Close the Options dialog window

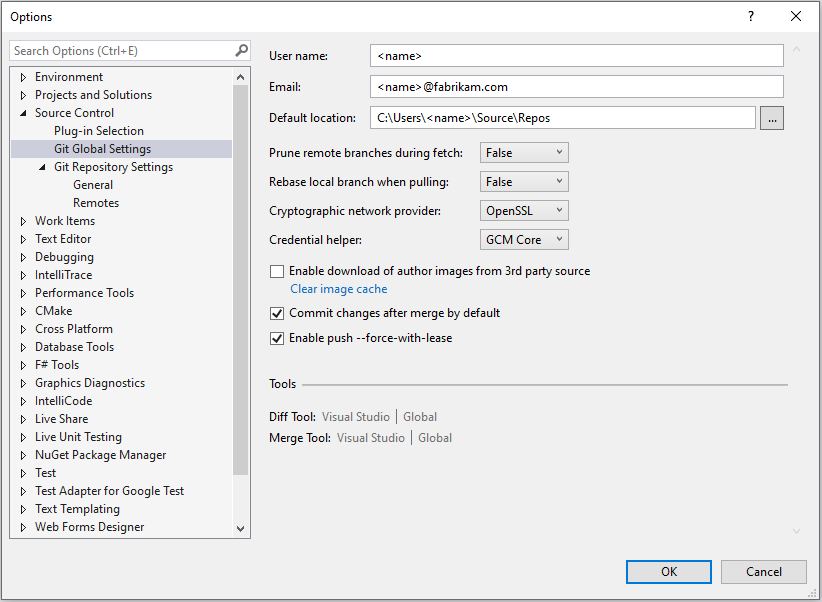tap(796, 17)
